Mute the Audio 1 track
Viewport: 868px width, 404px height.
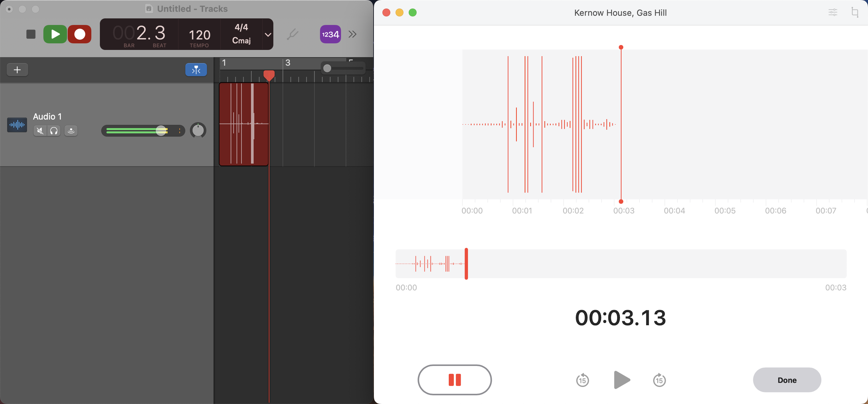[x=40, y=131]
